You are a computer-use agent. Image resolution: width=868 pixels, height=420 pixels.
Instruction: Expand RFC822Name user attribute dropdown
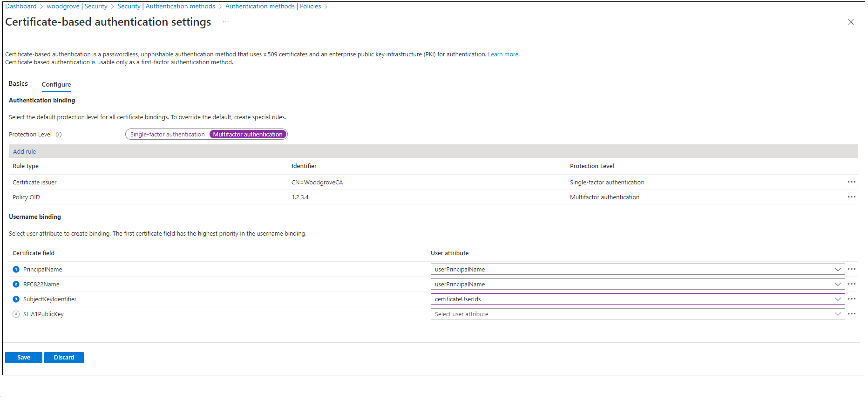[637, 284]
